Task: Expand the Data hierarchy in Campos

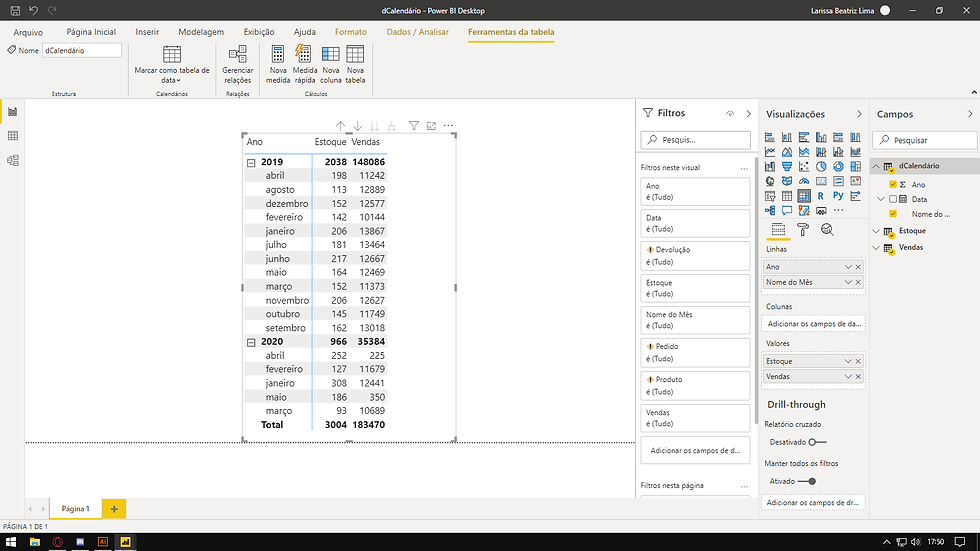Action: (881, 199)
